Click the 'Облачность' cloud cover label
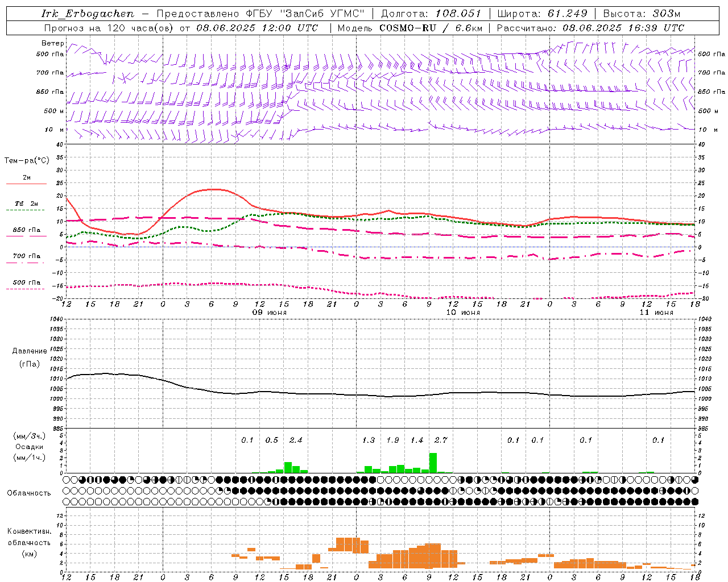 coord(29,493)
